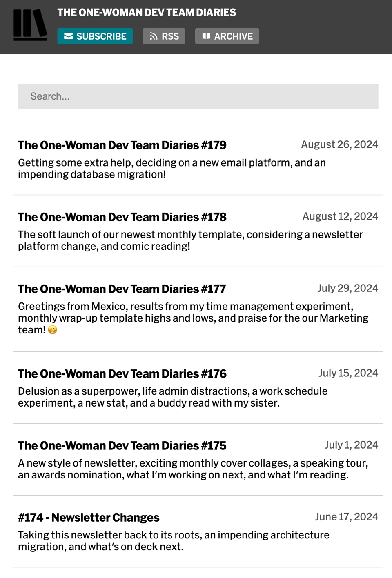Open Dev Team Diaries #179 post

pyautogui.click(x=122, y=145)
